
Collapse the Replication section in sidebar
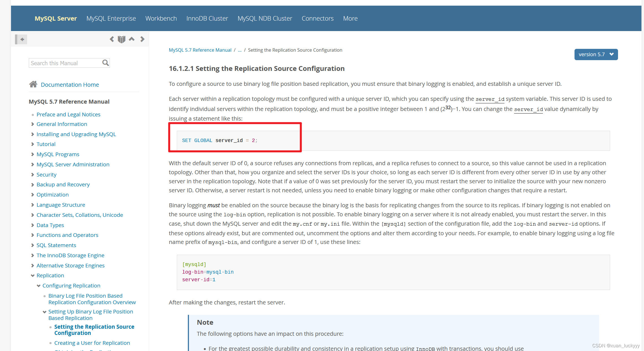pyautogui.click(x=32, y=275)
